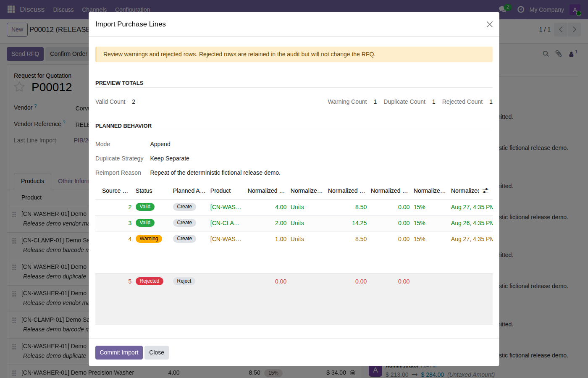The image size is (588, 378).
Task: Go to previous record with pager arrow
Action: [x=561, y=29]
